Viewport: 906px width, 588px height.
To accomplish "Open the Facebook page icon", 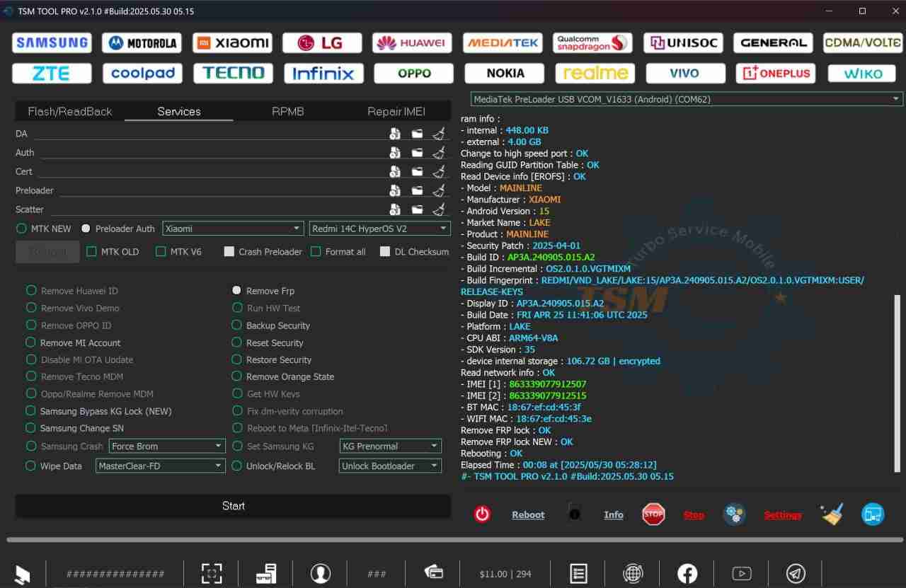I will (x=687, y=573).
